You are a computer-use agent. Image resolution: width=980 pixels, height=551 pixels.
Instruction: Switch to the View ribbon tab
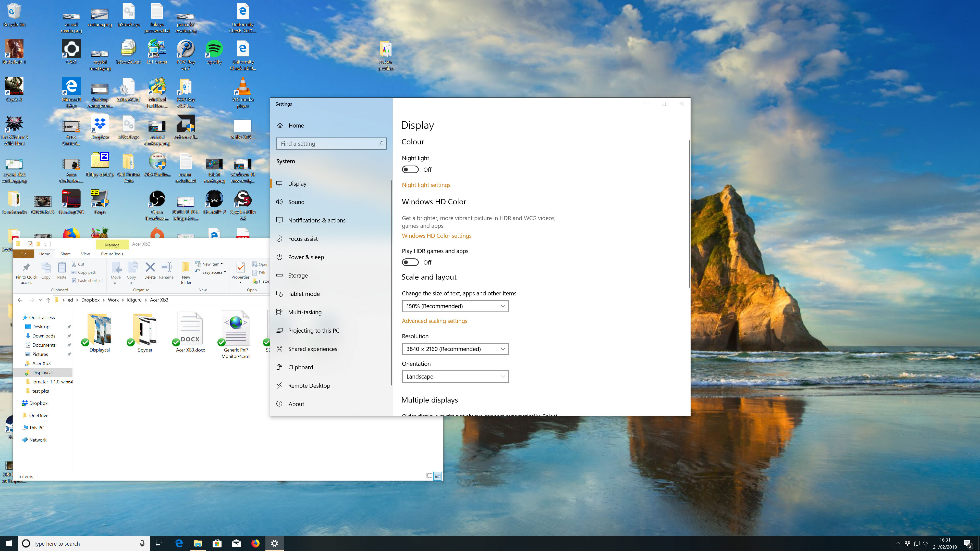(85, 254)
